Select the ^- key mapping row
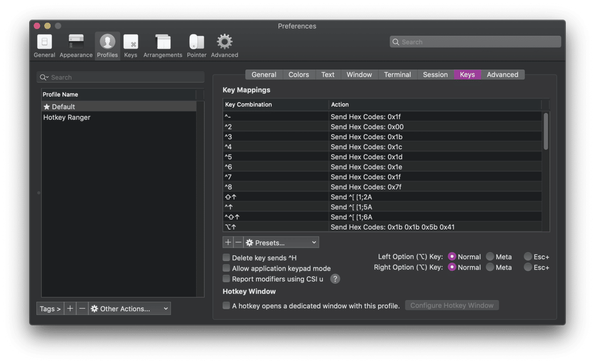This screenshot has width=595, height=364. (x=382, y=117)
